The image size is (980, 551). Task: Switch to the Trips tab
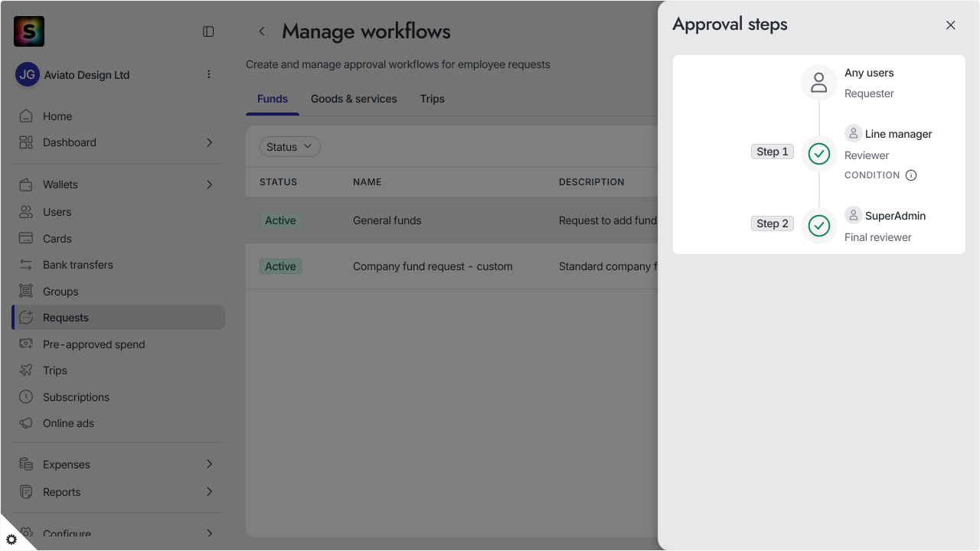click(433, 99)
